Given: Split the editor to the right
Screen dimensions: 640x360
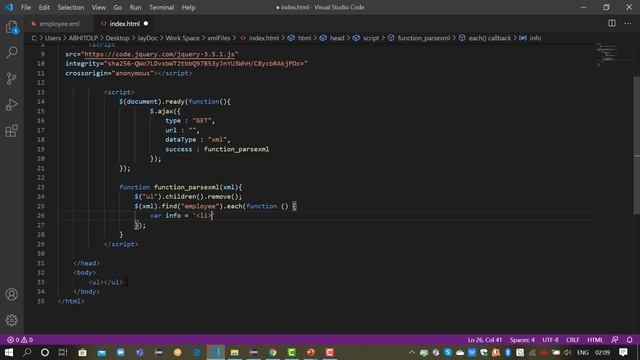Looking at the screenshot, I should pos(612,23).
